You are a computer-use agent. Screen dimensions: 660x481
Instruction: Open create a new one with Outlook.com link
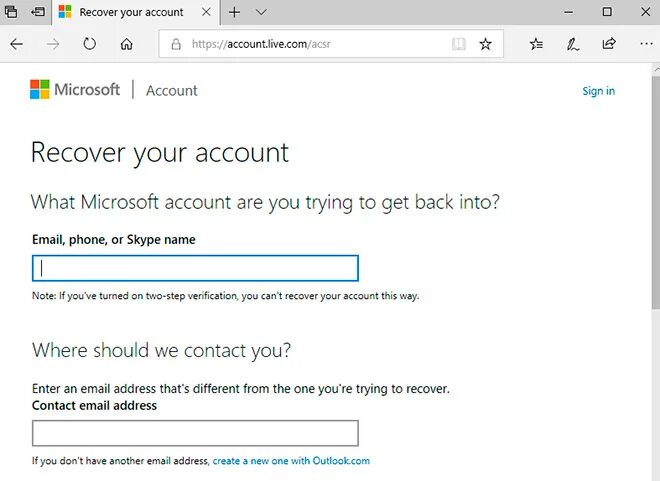pyautogui.click(x=291, y=461)
